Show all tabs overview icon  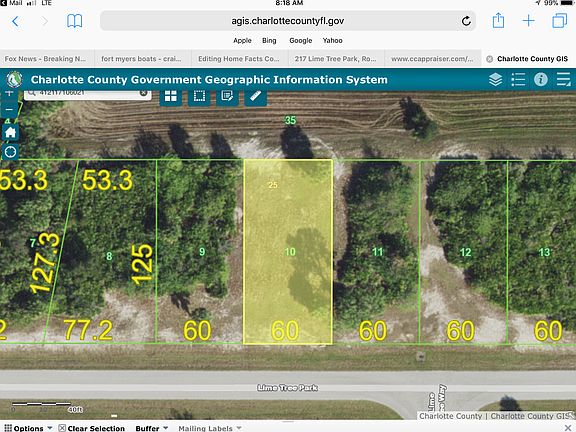point(559,21)
